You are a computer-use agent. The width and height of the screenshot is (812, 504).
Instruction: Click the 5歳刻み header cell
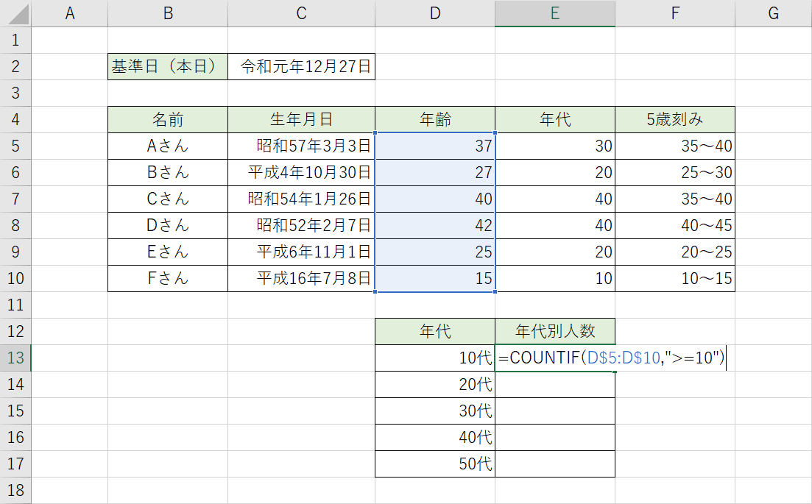pos(675,119)
